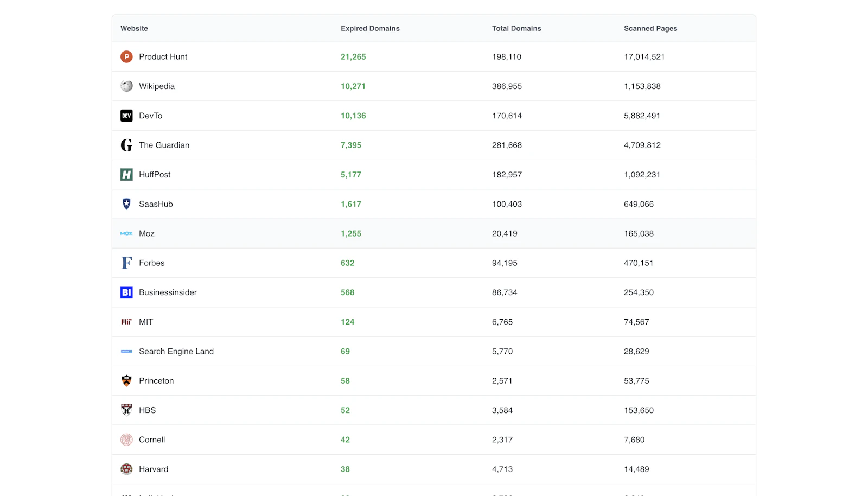Open The Guardian website name
Screen dimensions: 868x496
[x=164, y=145]
